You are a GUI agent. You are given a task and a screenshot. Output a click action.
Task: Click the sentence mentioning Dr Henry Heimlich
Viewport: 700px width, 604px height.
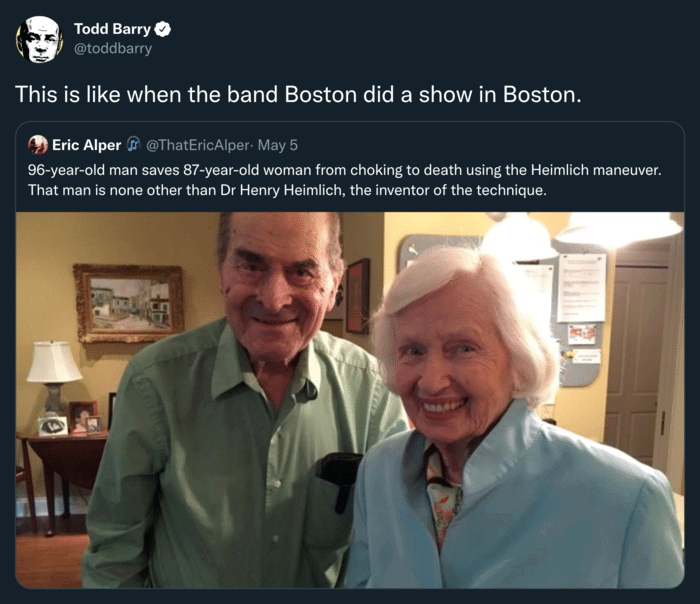pos(287,191)
